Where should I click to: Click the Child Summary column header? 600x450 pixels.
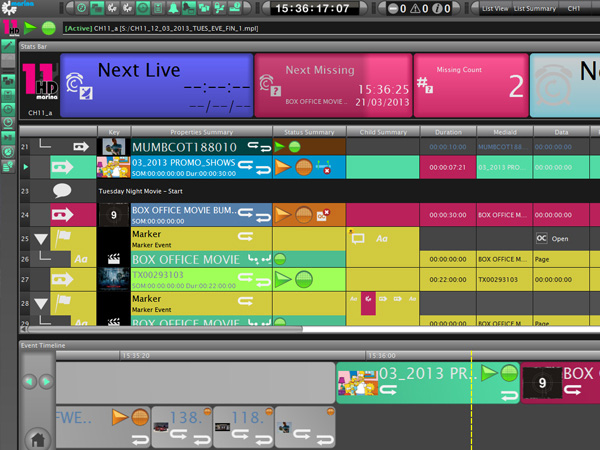point(383,132)
